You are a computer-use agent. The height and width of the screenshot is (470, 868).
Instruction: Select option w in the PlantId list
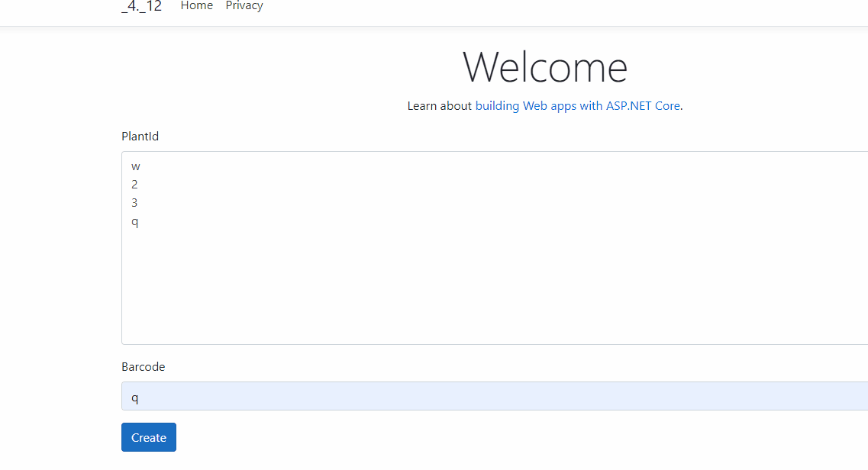tap(135, 166)
